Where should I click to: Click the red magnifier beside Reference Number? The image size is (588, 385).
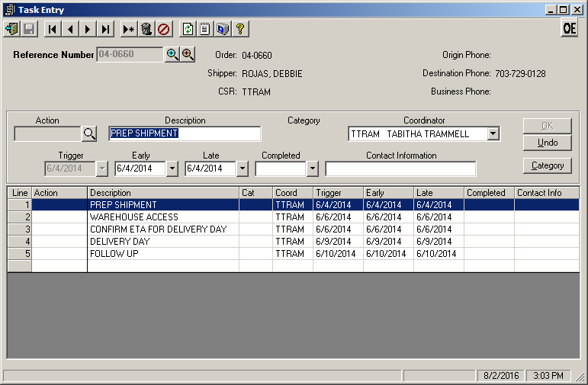188,54
